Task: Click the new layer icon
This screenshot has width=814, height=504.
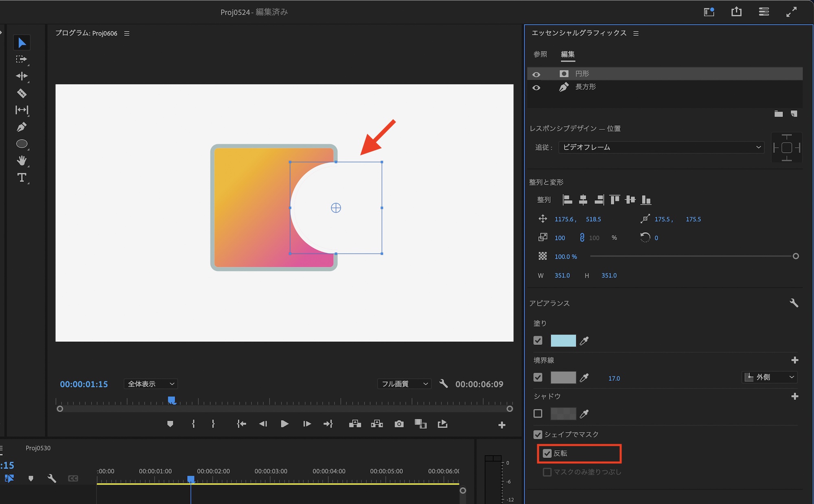Action: (794, 114)
